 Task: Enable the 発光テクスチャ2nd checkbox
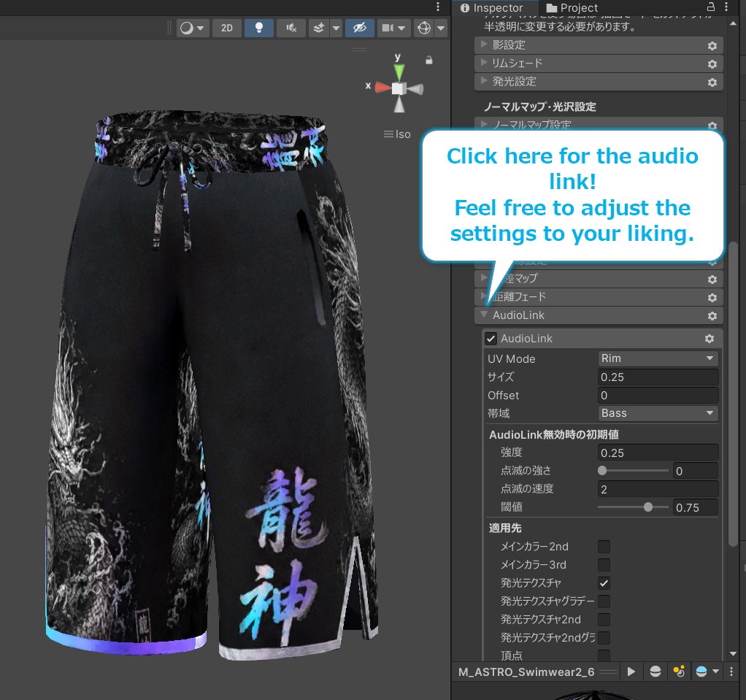pos(604,620)
